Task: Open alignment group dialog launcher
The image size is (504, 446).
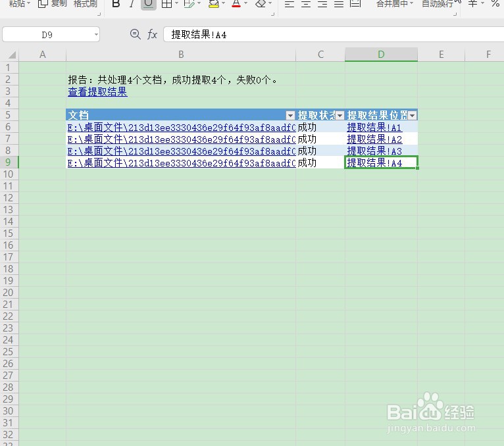Action: [455, 14]
